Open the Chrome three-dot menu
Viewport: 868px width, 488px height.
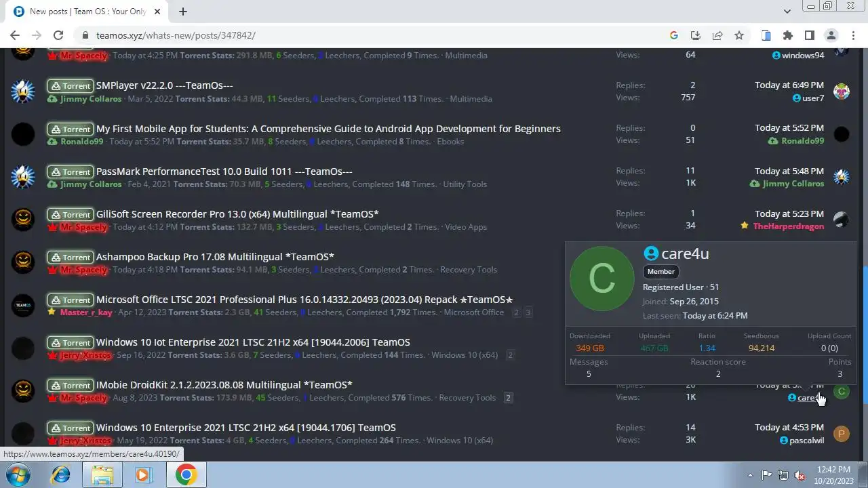[x=852, y=35]
